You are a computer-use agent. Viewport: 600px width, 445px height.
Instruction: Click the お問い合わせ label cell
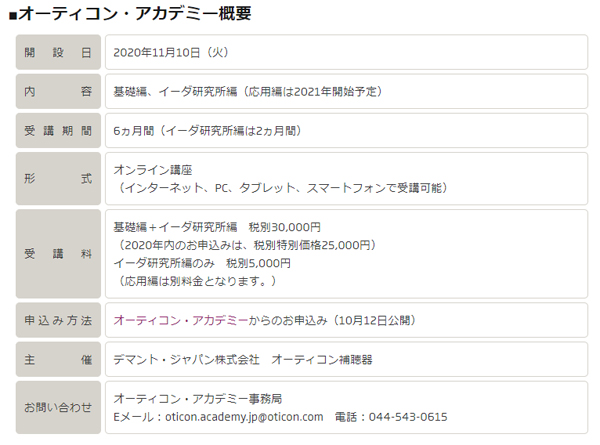[58, 407]
